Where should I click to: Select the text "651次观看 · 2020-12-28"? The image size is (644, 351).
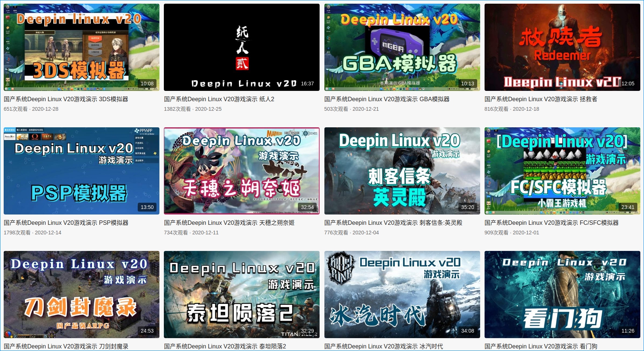click(x=31, y=109)
